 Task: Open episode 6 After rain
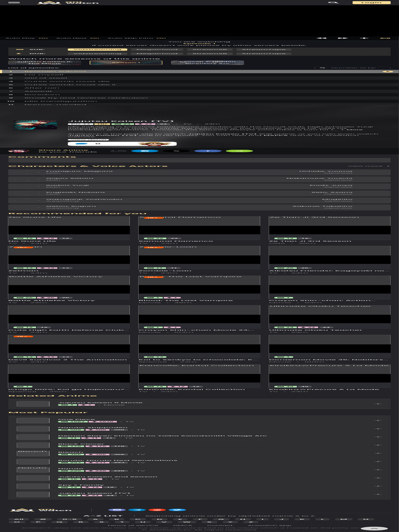[199, 88]
